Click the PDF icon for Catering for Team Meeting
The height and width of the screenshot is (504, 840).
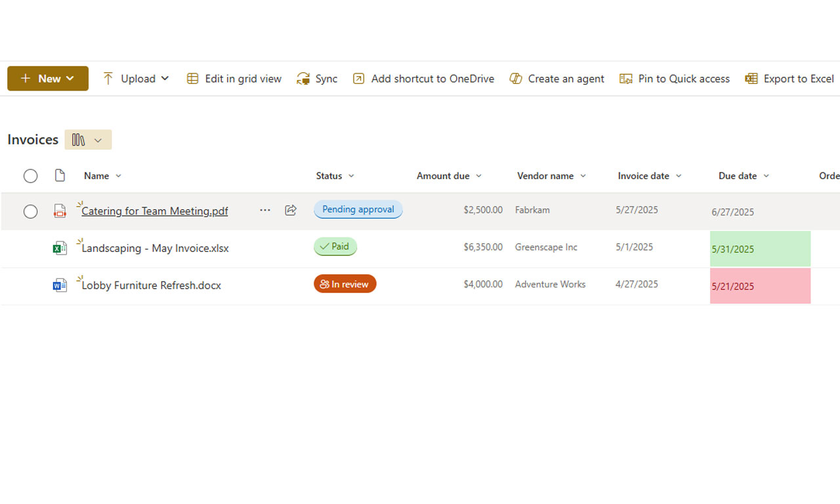tap(60, 211)
